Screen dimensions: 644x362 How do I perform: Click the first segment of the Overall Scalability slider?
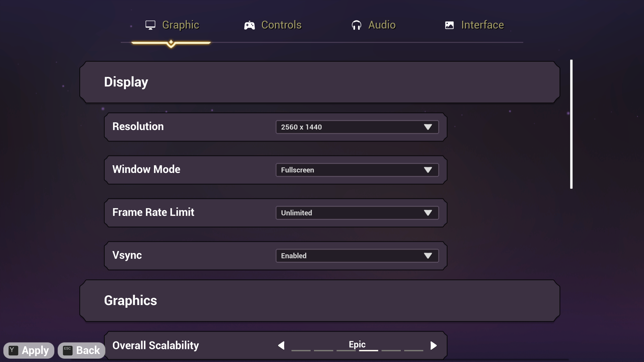301,350
